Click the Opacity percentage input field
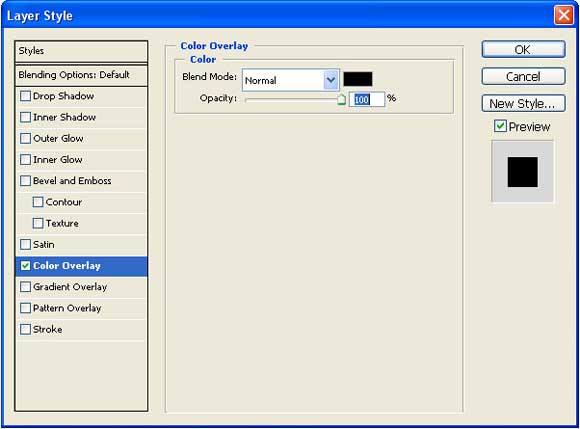The width and height of the screenshot is (580, 429). click(x=367, y=99)
